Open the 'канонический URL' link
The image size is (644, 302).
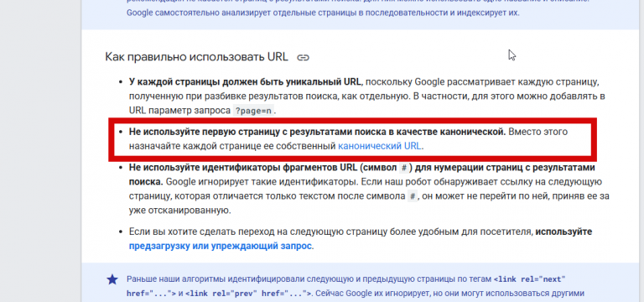click(380, 146)
